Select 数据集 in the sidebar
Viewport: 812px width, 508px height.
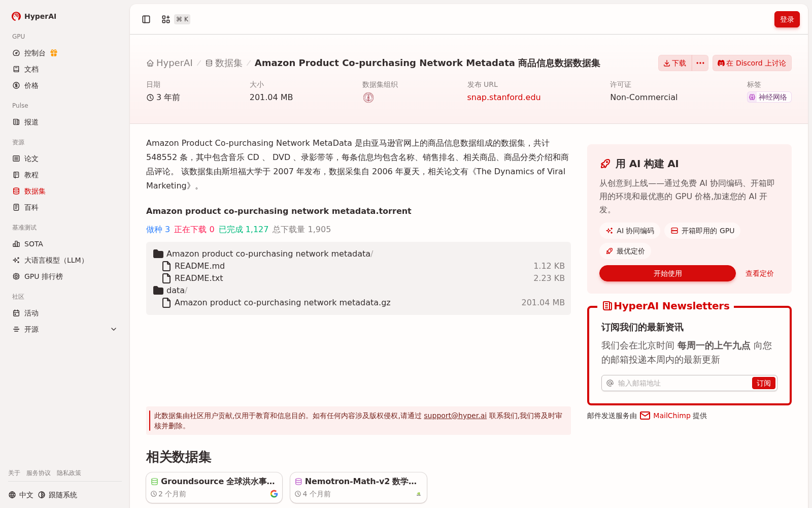click(x=64, y=191)
